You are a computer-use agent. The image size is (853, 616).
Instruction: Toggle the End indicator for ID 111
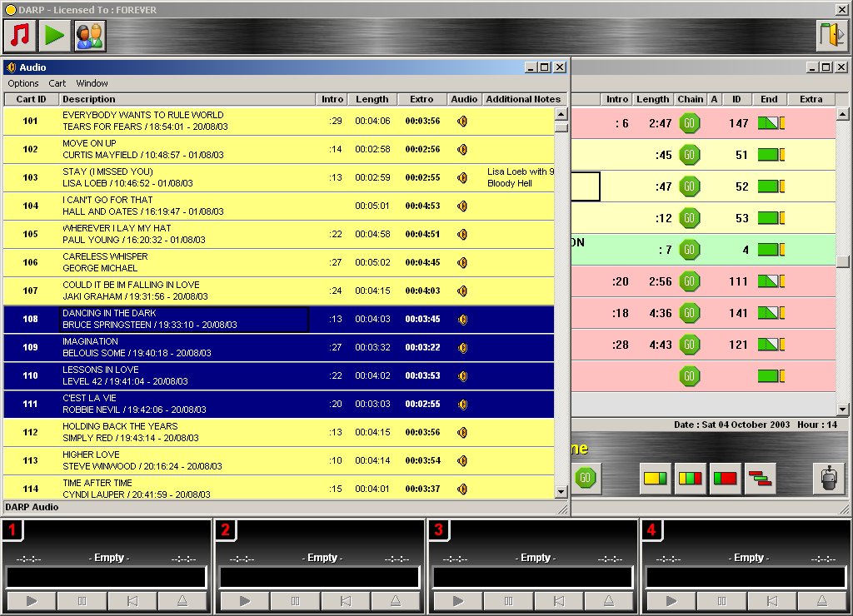click(771, 281)
